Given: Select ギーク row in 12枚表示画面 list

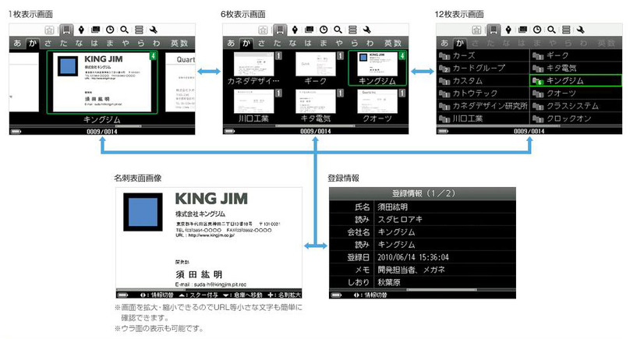Looking at the screenshot, I should (x=576, y=55).
